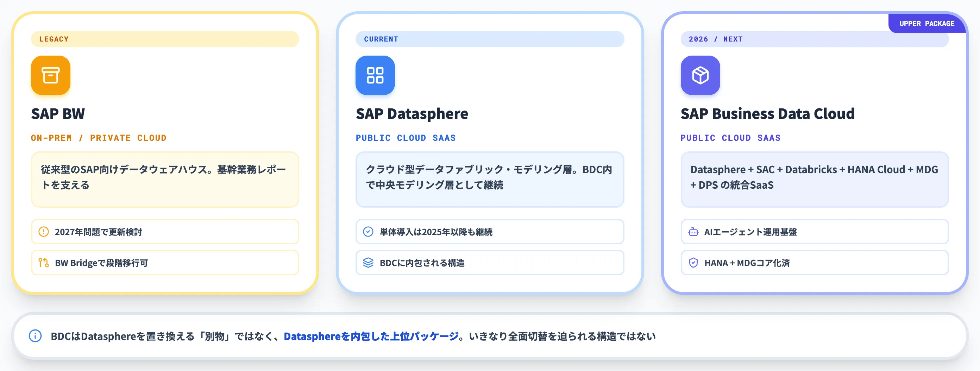Click the warning circle icon beside 2027年問題で更新検討
This screenshot has width=980, height=371.
click(44, 232)
